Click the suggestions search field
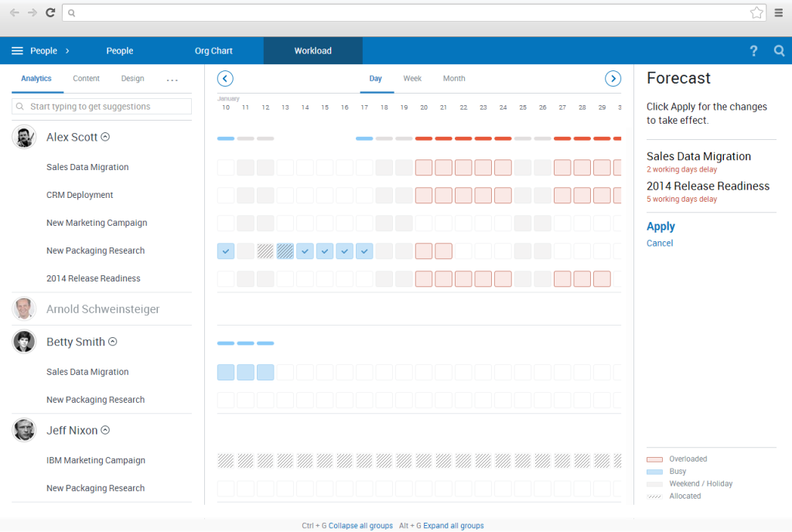The height and width of the screenshot is (532, 792). coord(101,106)
